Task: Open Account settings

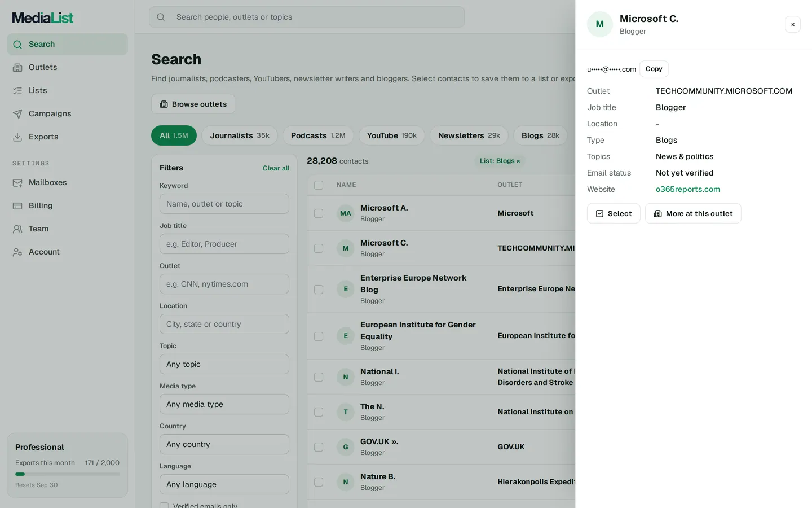Action: point(67,252)
